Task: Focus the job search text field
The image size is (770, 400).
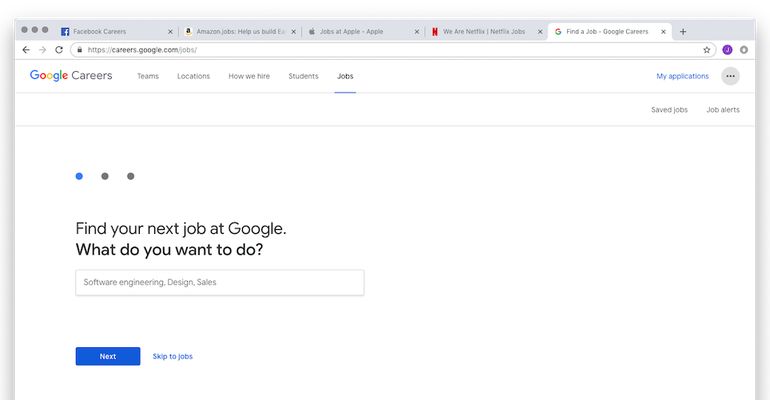Action: 219,282
